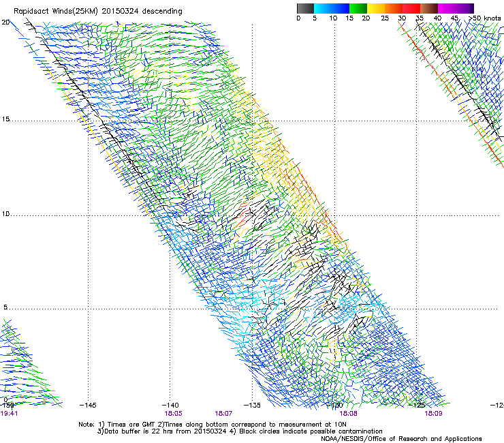504x443 pixels.
Task: Click the cyan-blue 5-15 knots legend segment
Action: 332,8
